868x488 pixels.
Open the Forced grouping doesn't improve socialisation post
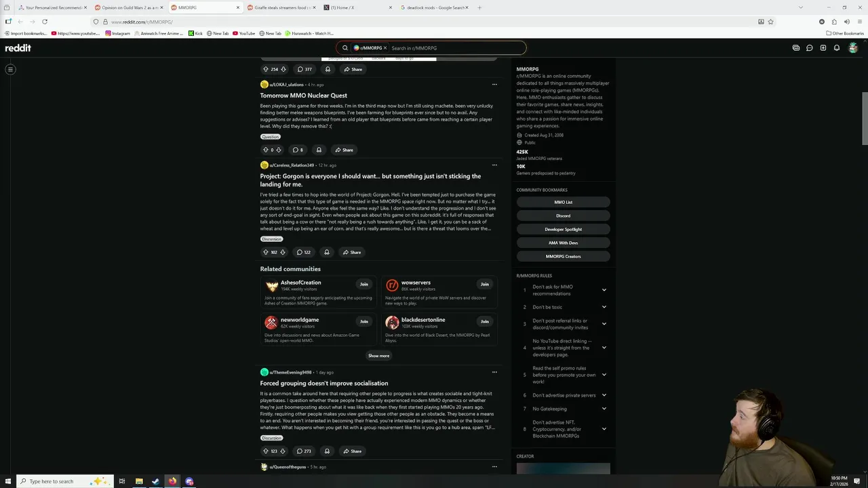tap(324, 383)
